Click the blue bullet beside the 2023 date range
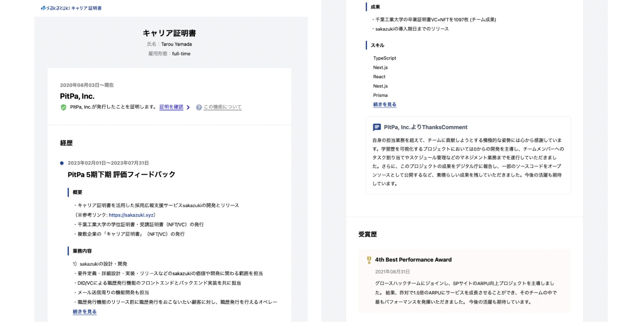The width and height of the screenshot is (644, 322). click(x=62, y=163)
